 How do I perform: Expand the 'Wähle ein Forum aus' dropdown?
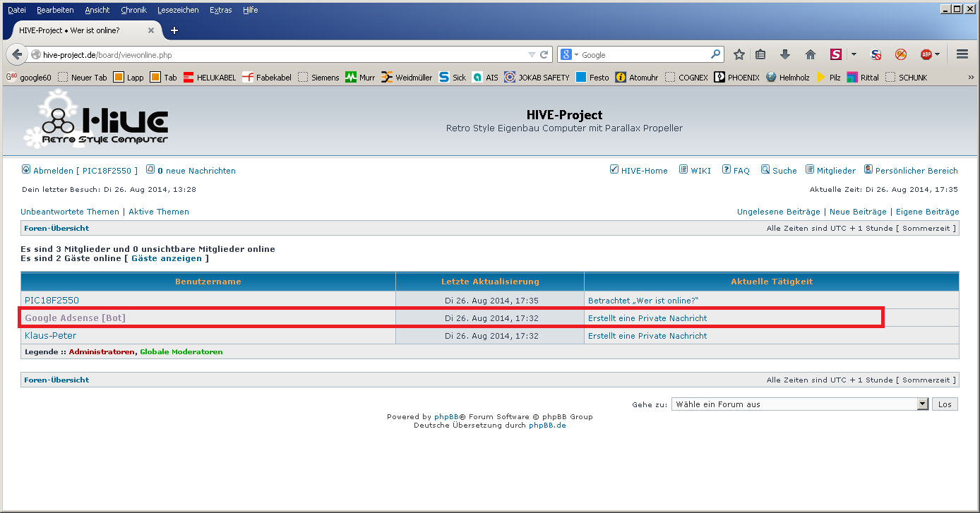922,404
